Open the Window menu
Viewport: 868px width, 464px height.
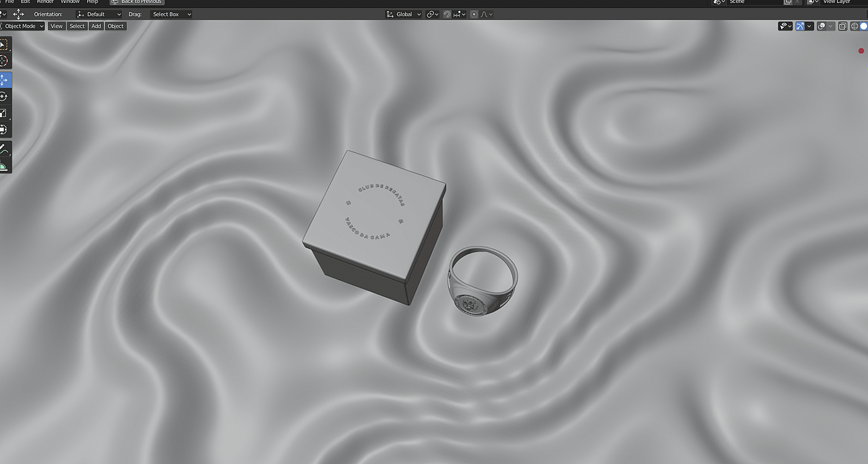pos(70,2)
